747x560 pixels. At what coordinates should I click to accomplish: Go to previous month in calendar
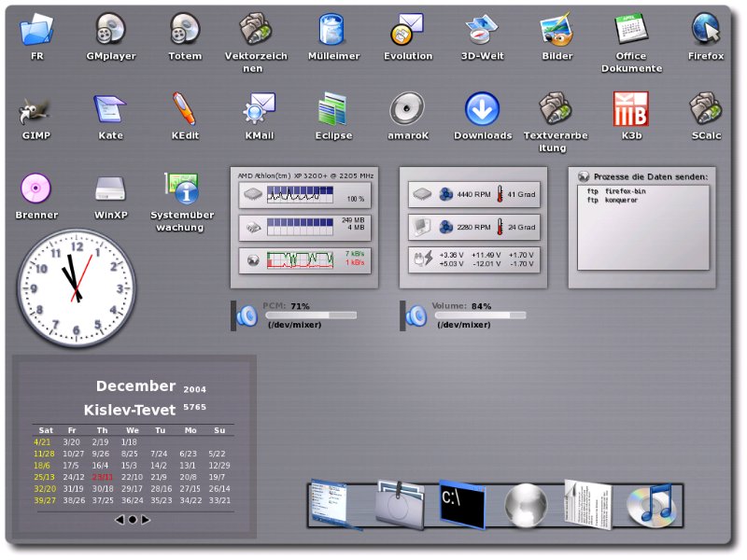point(120,520)
